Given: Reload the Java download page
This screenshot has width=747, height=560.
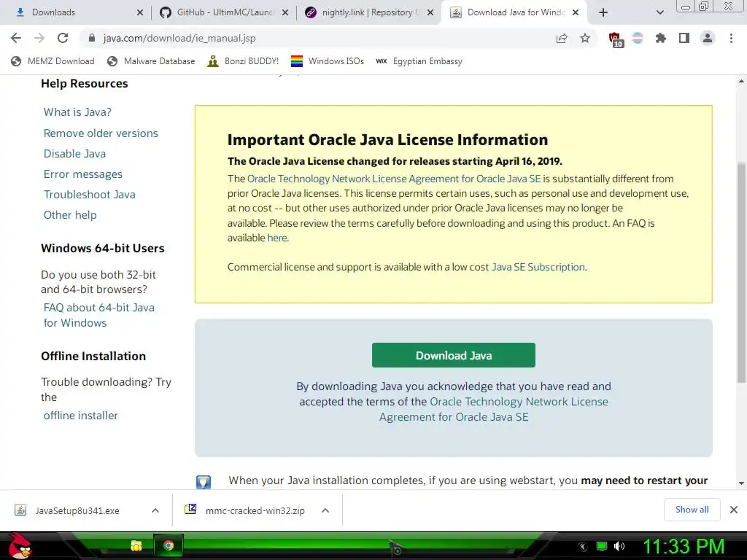Looking at the screenshot, I should 63,38.
